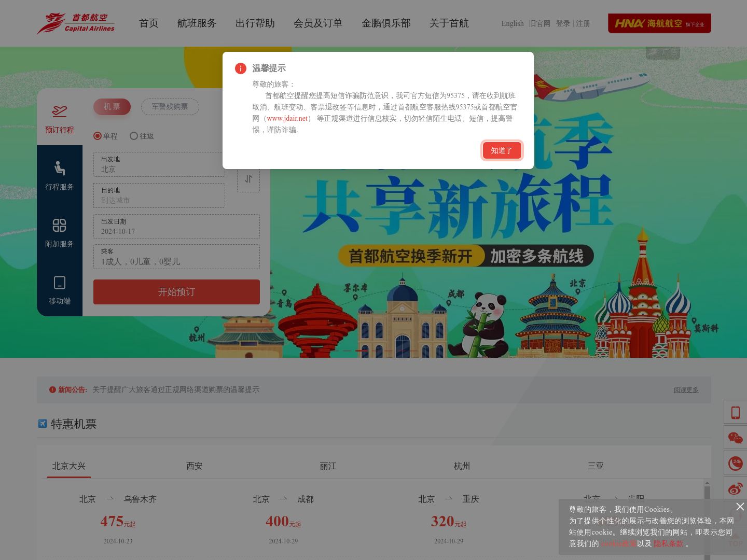Dismiss the notice with 知道了
Screen dimensions: 747x560
[x=502, y=150]
